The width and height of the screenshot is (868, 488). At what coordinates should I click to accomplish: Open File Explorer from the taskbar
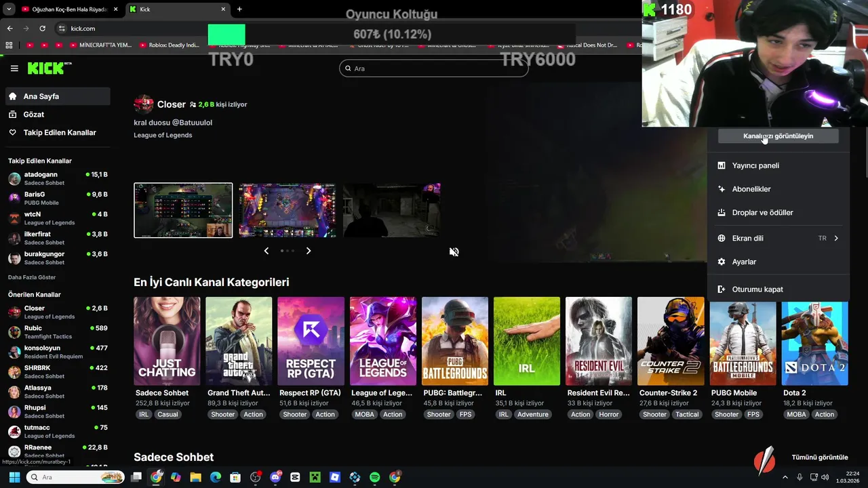click(x=195, y=477)
